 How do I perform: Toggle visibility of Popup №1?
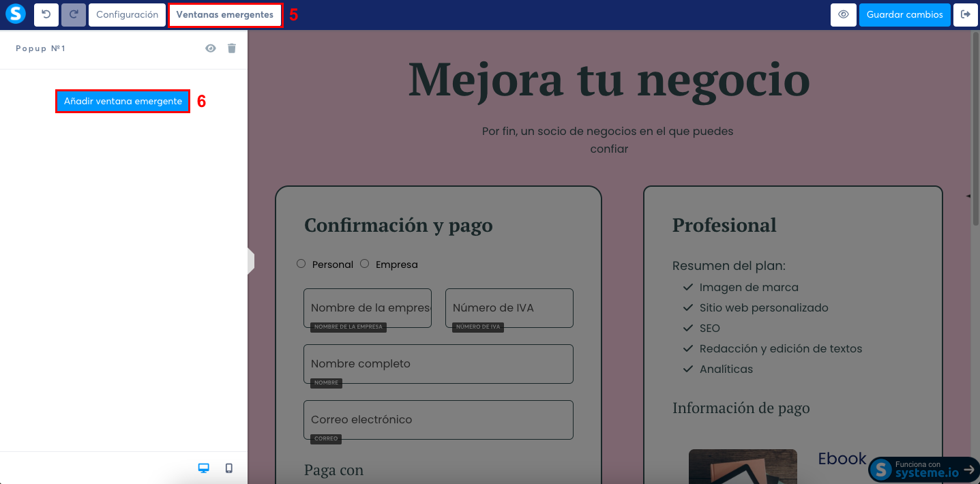coord(211,48)
